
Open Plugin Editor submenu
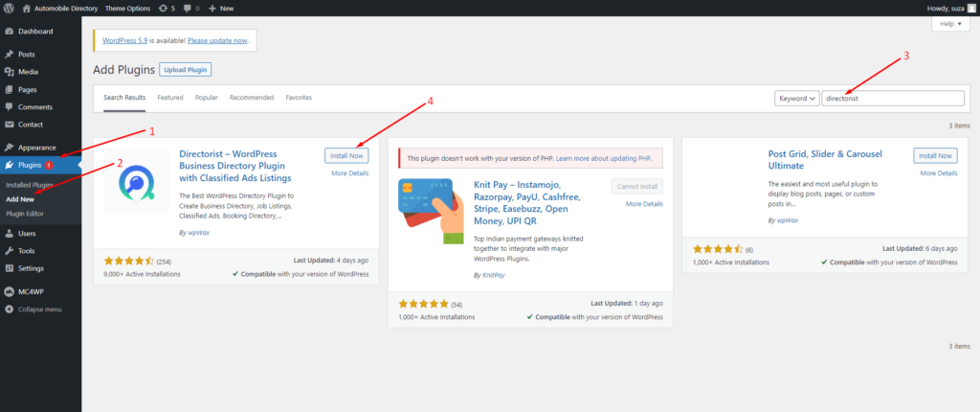point(25,214)
